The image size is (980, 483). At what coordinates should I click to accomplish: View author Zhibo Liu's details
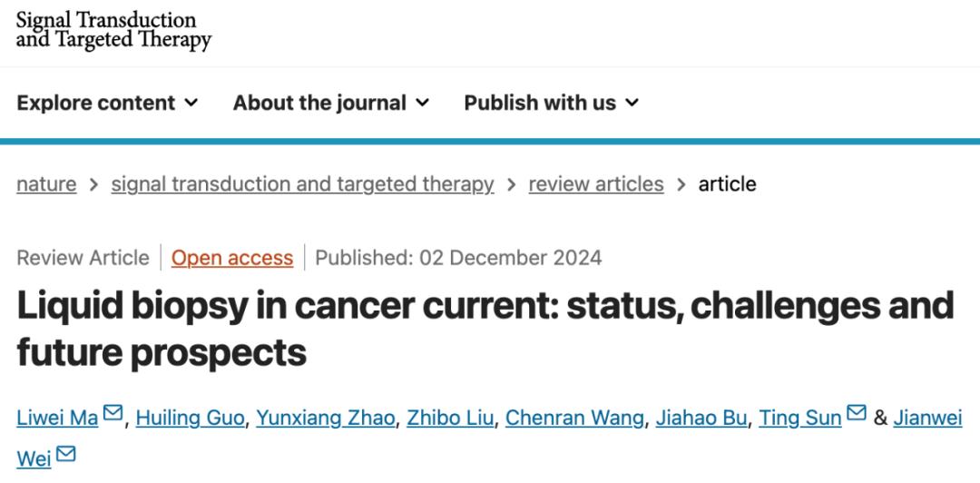pyautogui.click(x=450, y=419)
